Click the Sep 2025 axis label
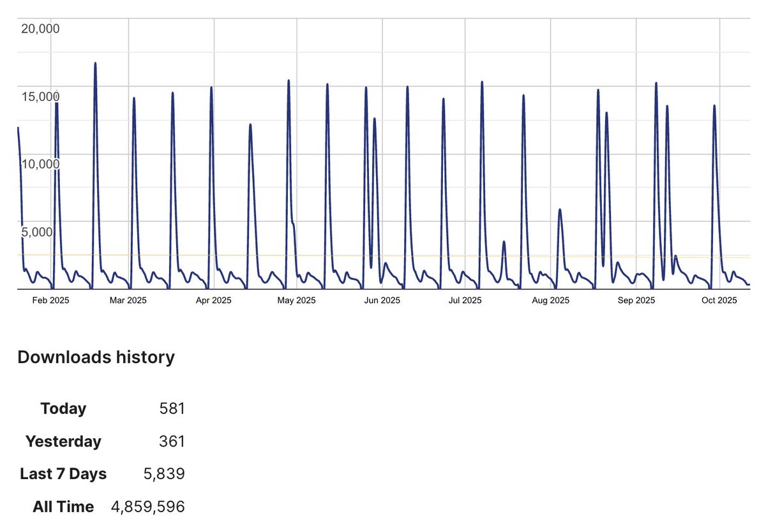 [637, 300]
